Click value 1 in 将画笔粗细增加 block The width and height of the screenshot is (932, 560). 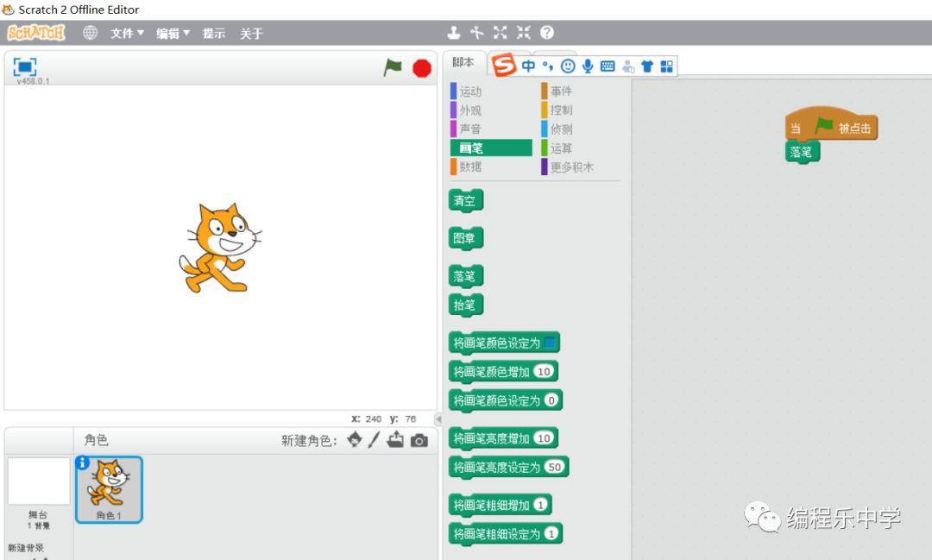pyautogui.click(x=539, y=505)
